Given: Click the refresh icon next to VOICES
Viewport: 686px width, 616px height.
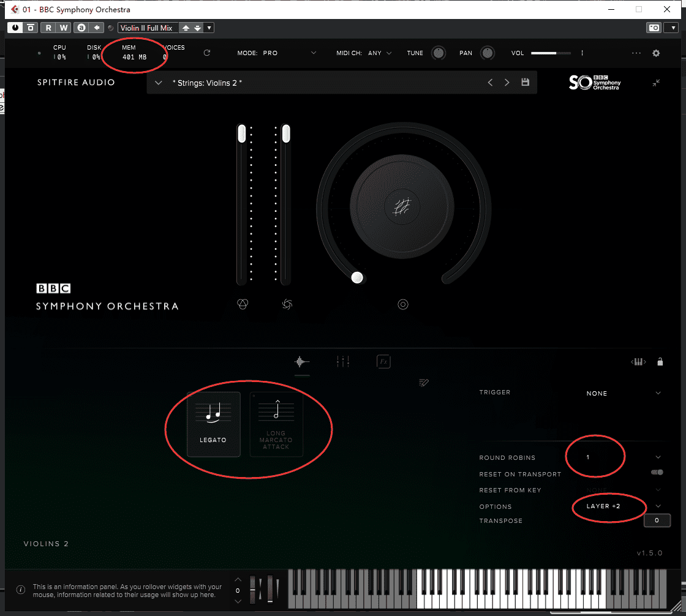Looking at the screenshot, I should 207,53.
